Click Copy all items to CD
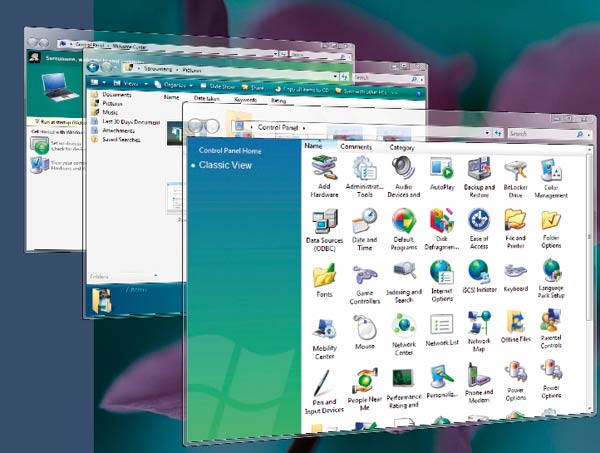600x453 pixels. pos(302,90)
